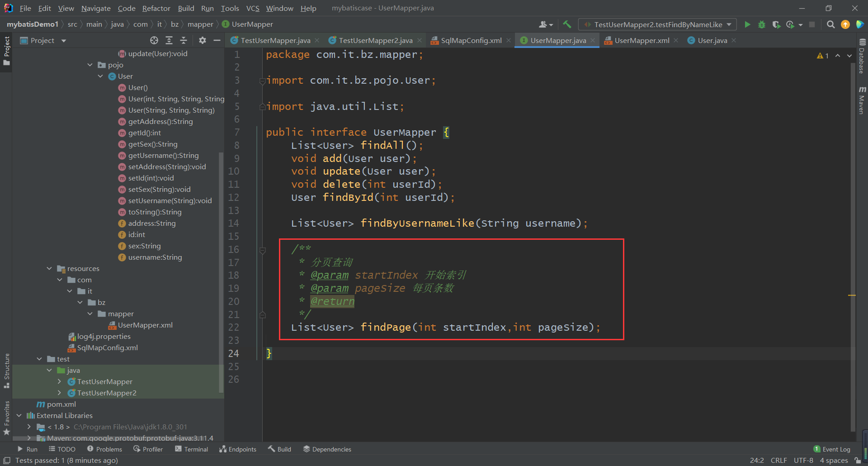Run the current test configuration
The height and width of the screenshot is (466, 868).
[747, 24]
